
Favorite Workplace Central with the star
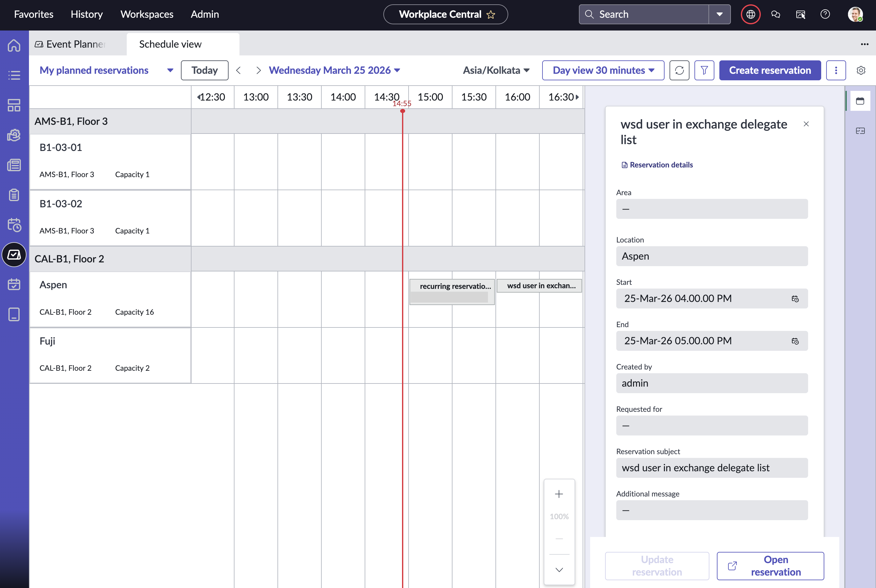pos(491,15)
